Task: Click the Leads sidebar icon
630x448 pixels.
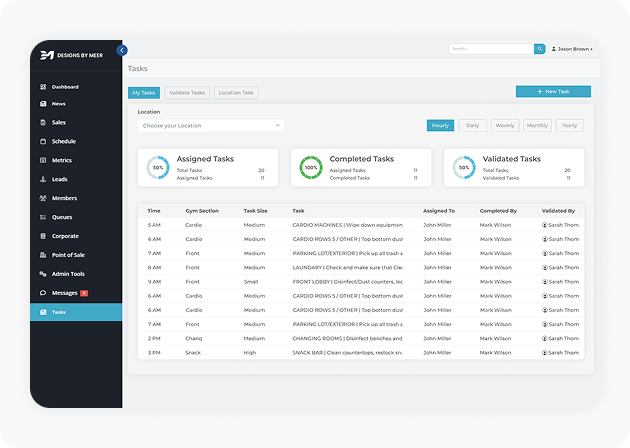Action: [43, 179]
